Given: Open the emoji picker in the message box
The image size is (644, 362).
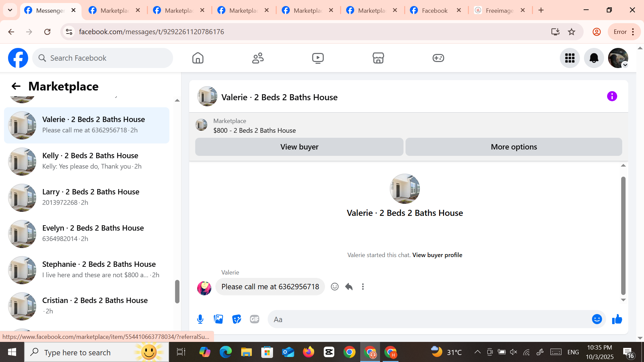Looking at the screenshot, I should [597, 319].
